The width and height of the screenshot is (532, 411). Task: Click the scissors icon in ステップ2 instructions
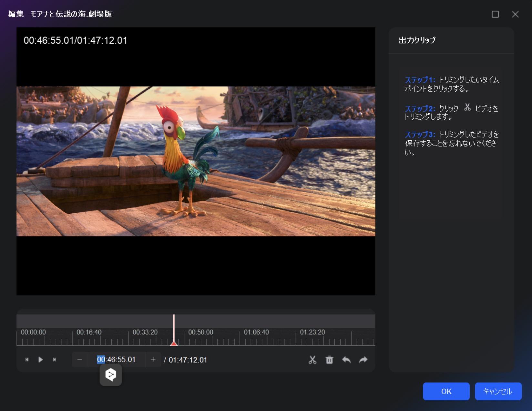tap(467, 107)
